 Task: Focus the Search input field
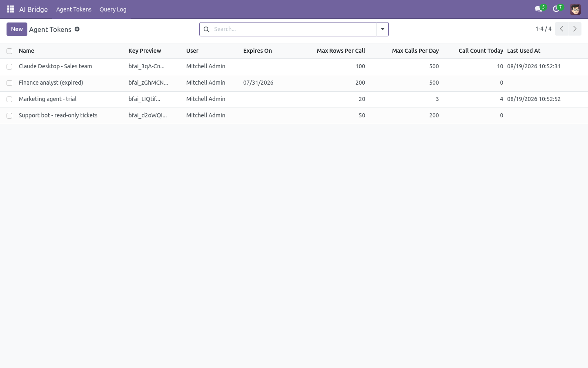click(294, 29)
